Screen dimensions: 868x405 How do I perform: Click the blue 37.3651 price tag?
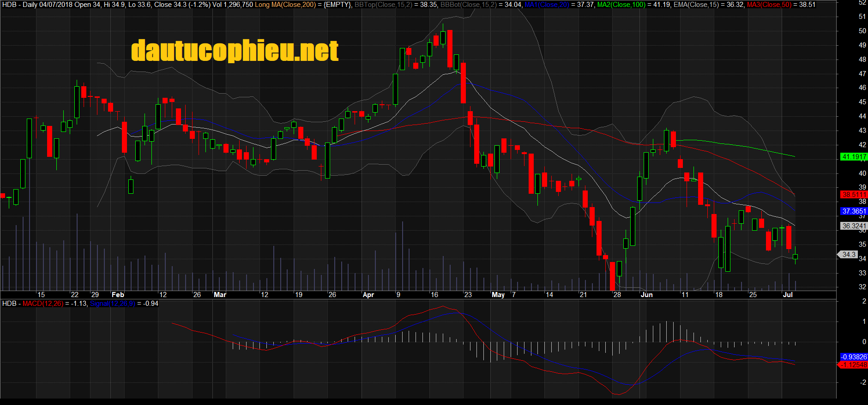854,211
